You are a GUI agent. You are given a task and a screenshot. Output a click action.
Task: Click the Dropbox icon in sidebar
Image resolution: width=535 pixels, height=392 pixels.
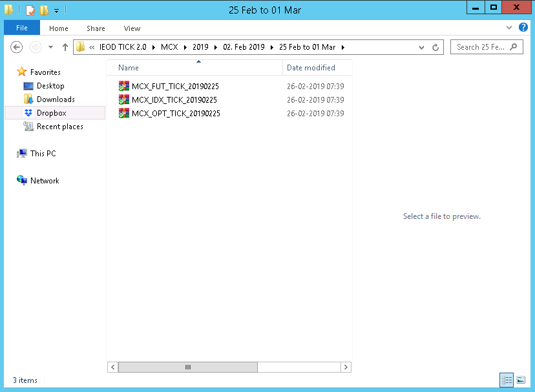click(28, 112)
